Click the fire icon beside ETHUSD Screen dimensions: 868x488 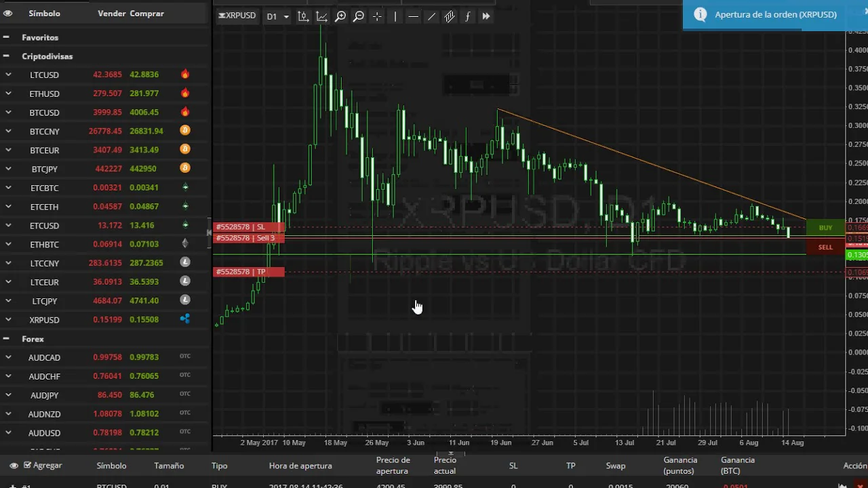click(x=184, y=93)
